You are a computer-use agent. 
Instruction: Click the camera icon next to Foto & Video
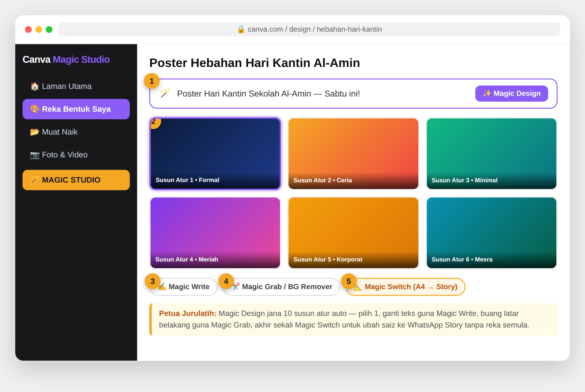point(35,155)
